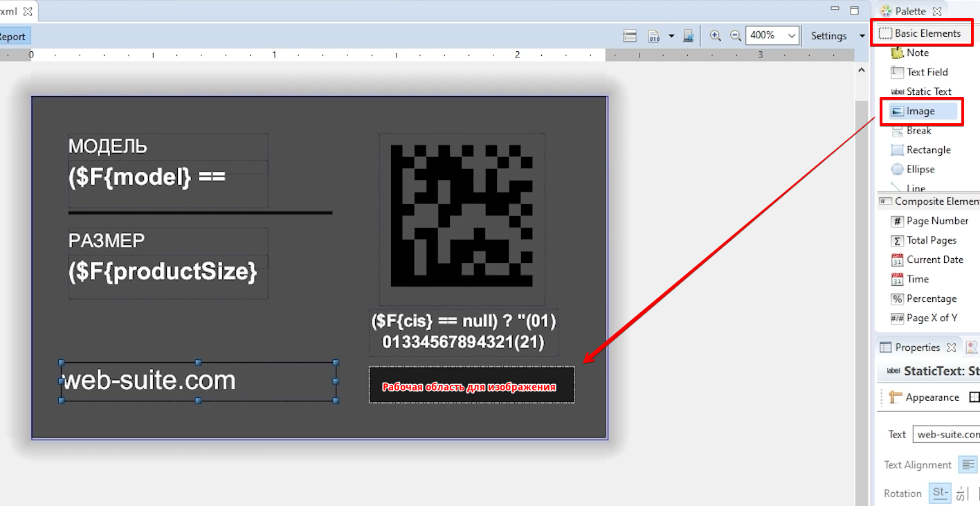Select the ($F{productSize} text field
This screenshot has height=506, width=980.
pos(168,277)
